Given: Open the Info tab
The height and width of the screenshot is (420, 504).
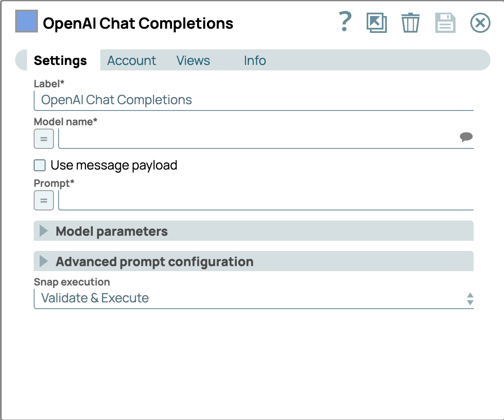Looking at the screenshot, I should [x=255, y=60].
